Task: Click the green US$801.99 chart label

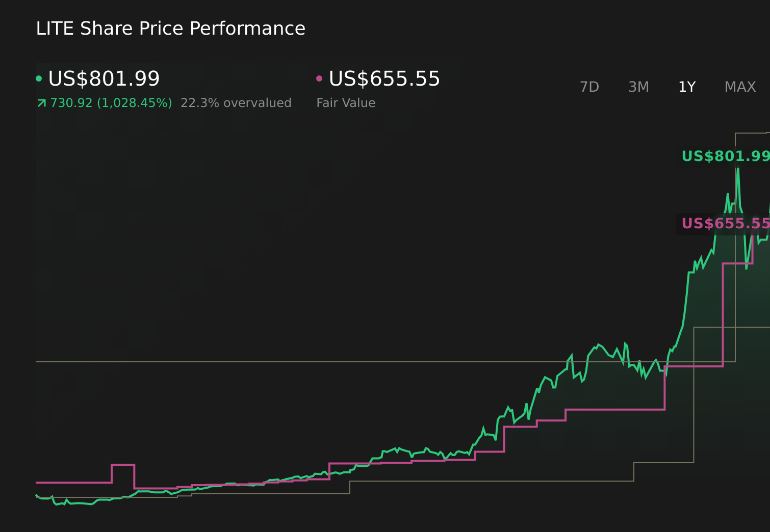Action: 725,156
